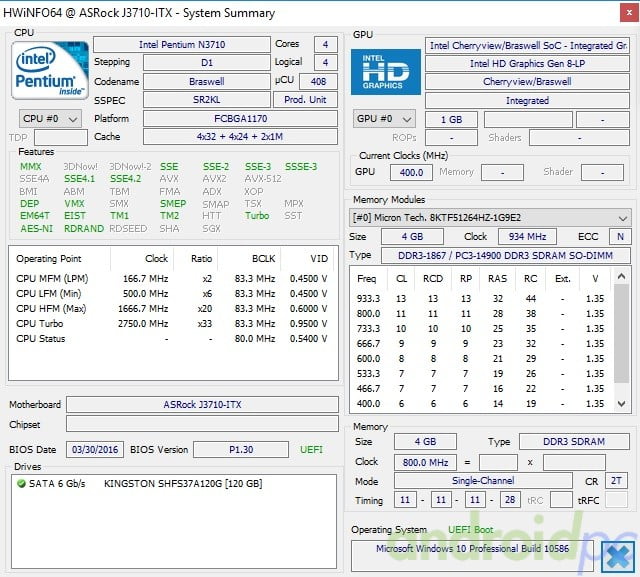Click the Microsoft Windows 10 Professional Build field
This screenshot has height=577, width=640.
click(x=472, y=556)
